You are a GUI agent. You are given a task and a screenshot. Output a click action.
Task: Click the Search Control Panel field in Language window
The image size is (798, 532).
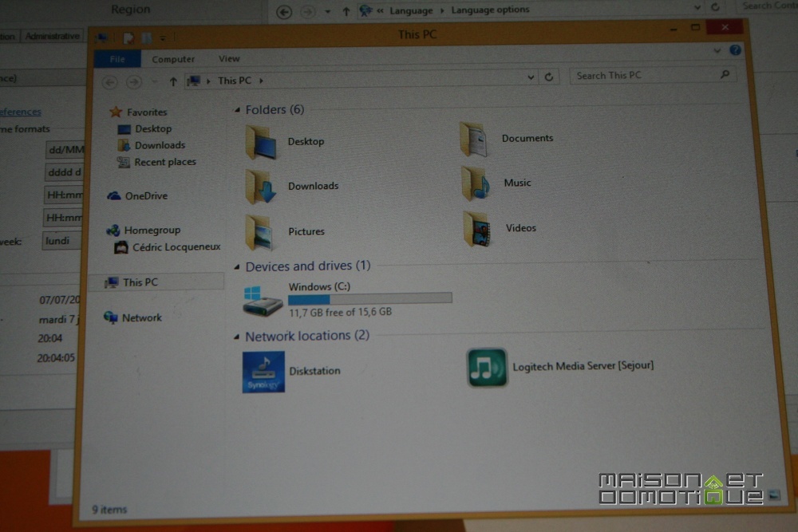click(768, 6)
